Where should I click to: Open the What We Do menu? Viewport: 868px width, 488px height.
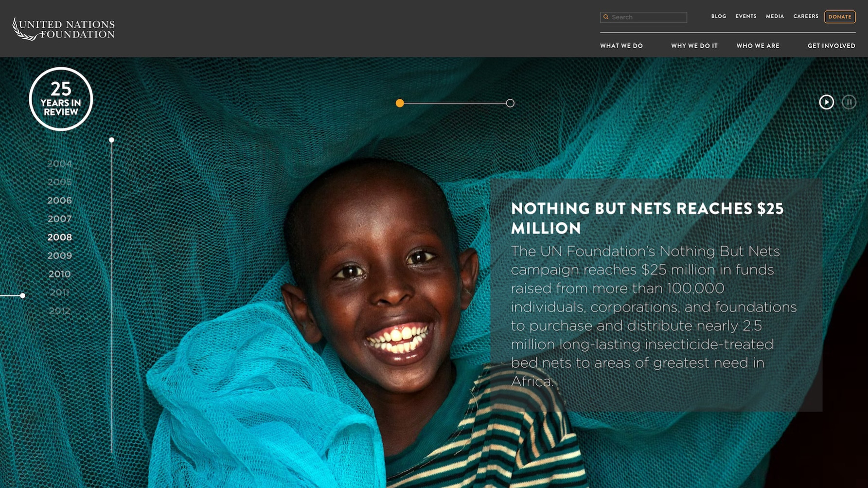pos(621,46)
